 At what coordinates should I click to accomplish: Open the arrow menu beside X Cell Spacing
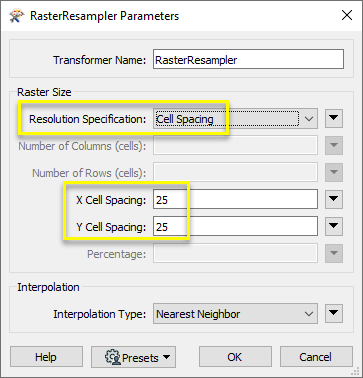click(334, 199)
